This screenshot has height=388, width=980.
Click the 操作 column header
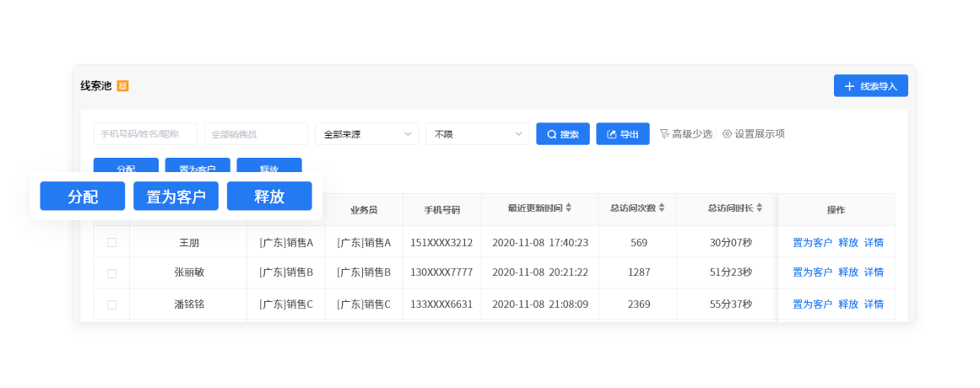coord(837,210)
